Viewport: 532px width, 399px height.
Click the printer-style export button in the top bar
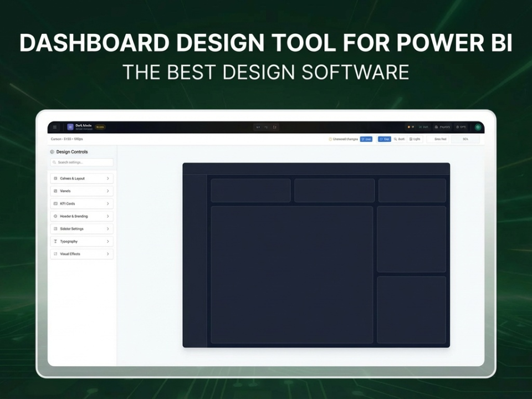(442, 127)
